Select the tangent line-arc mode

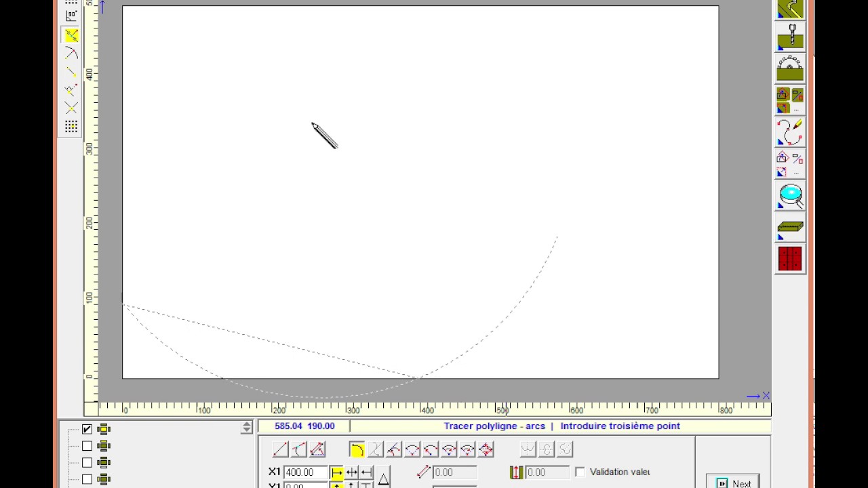[298, 449]
